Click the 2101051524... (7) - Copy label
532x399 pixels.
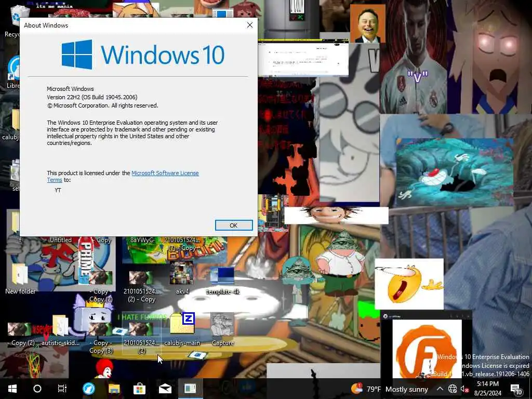pyautogui.click(x=182, y=244)
